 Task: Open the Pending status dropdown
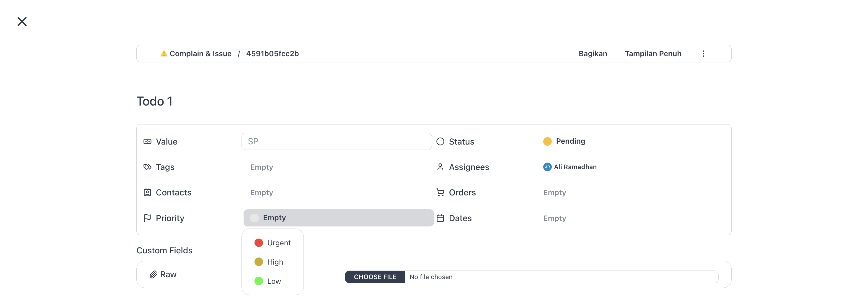(564, 141)
